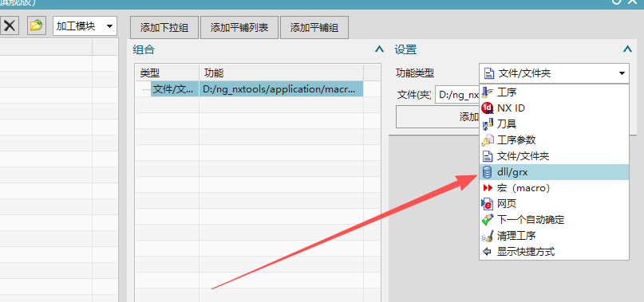
Task: Click the 类型 column header
Action: [x=167, y=73]
